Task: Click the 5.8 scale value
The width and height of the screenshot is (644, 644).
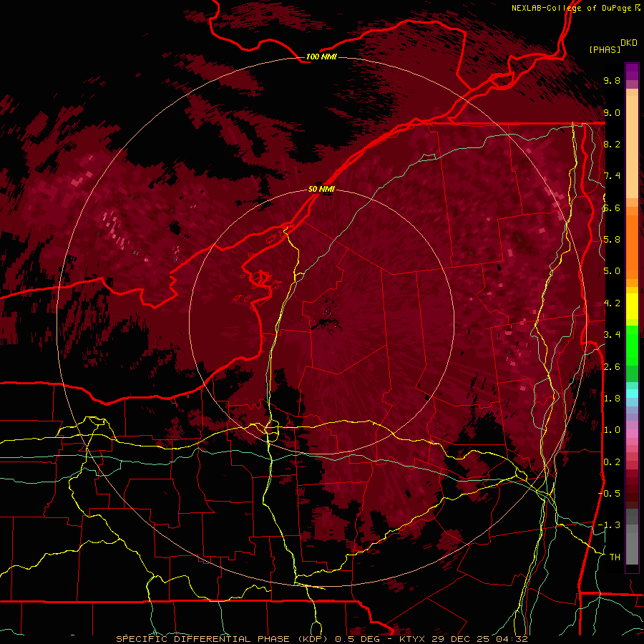Action: [612, 240]
